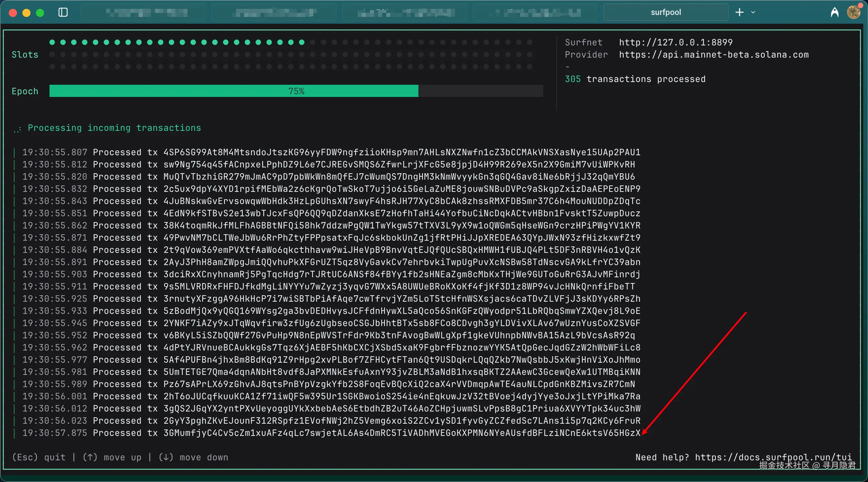Click the Epoch 75% progress bar
This screenshot has width=868, height=482.
pyautogui.click(x=296, y=91)
